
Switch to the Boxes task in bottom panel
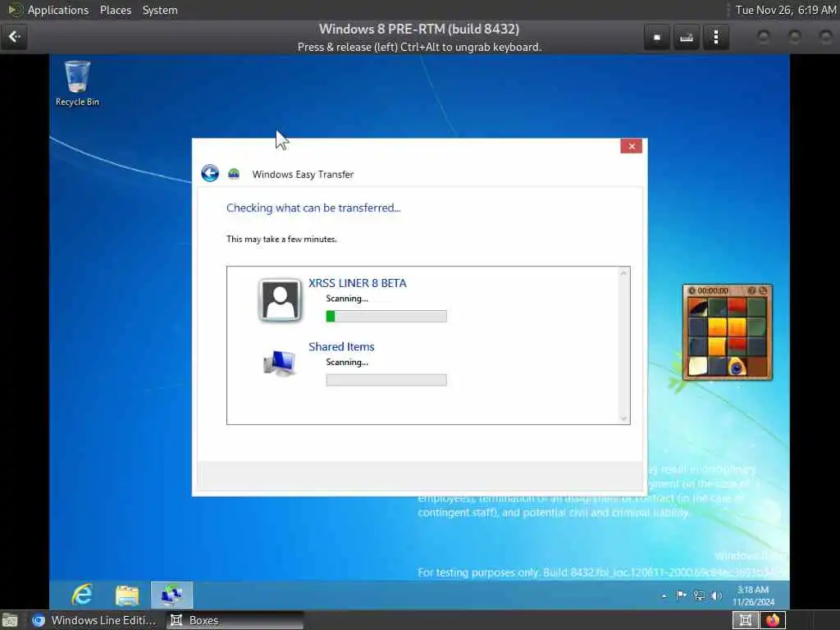pyautogui.click(x=234, y=620)
